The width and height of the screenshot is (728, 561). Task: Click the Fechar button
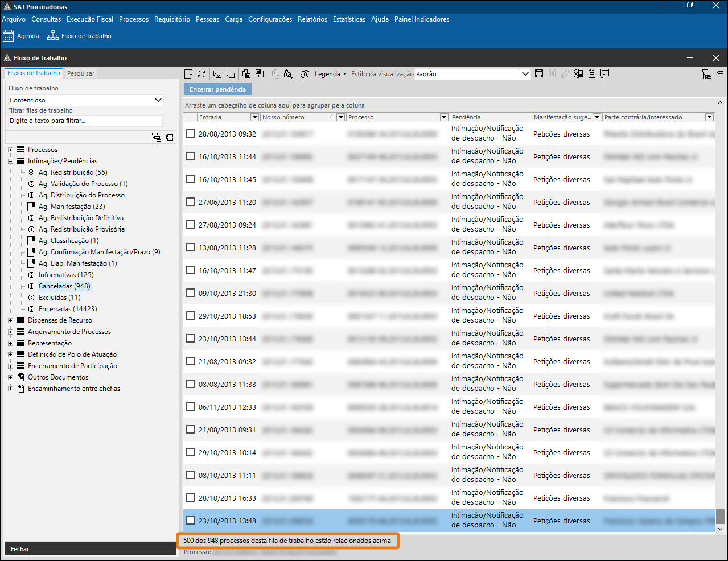coord(20,549)
